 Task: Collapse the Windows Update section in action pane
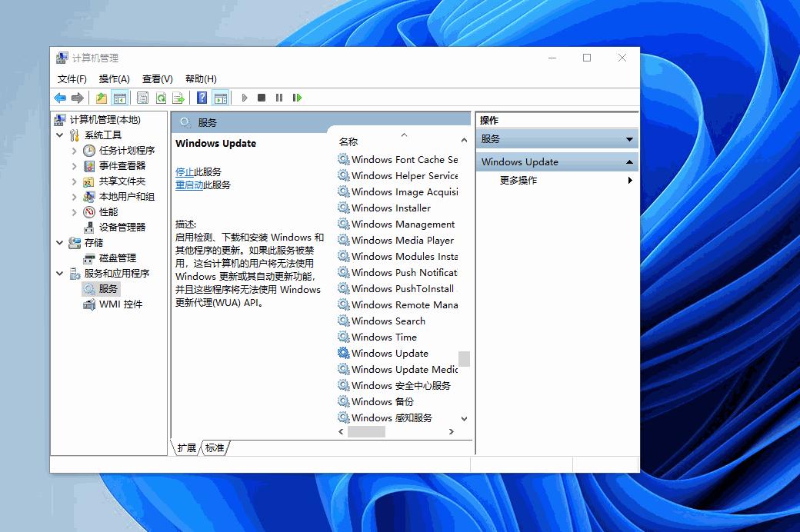[x=629, y=161]
